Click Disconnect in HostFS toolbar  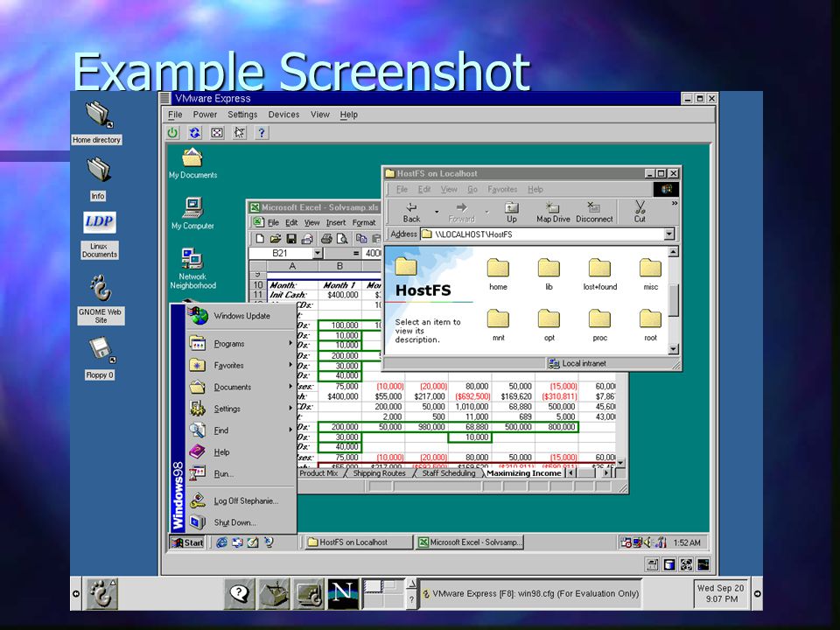(x=594, y=212)
